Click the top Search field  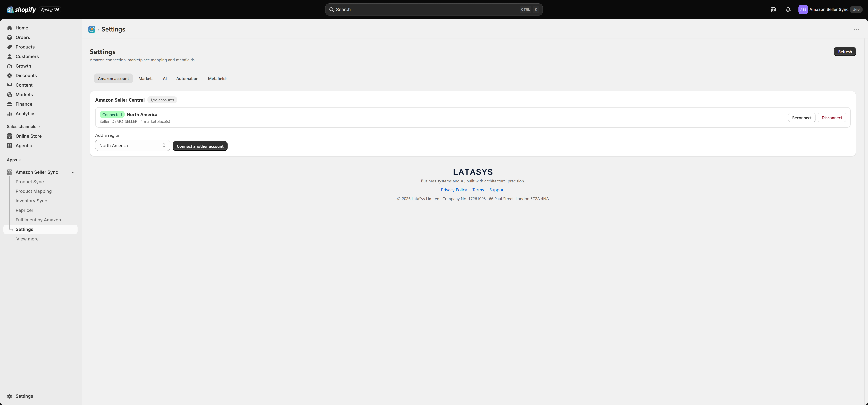tap(434, 9)
